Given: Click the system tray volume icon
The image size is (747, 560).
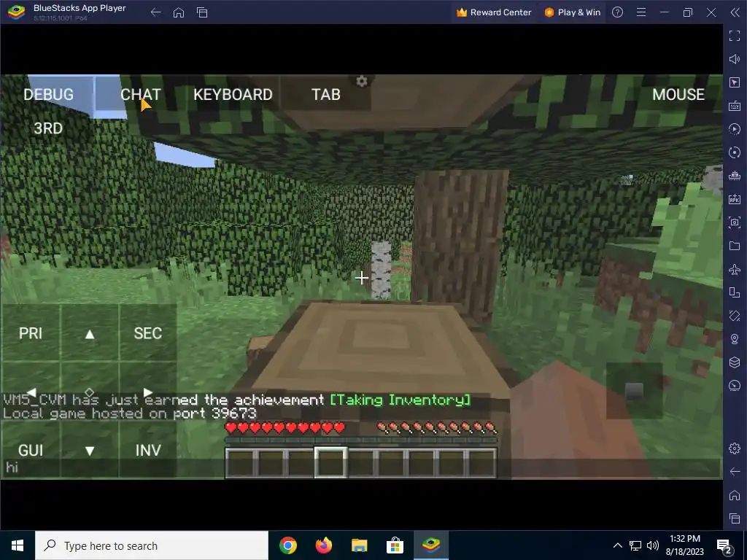Looking at the screenshot, I should 653,545.
